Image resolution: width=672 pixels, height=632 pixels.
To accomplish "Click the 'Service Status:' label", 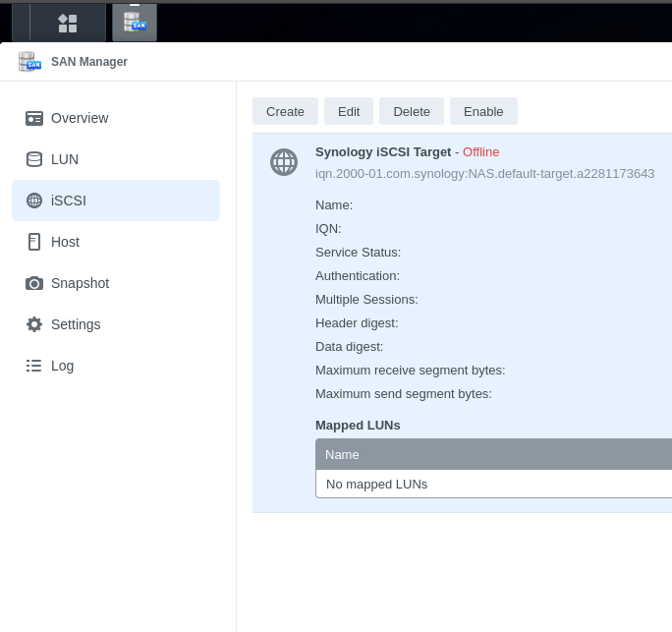I will coord(359,253).
